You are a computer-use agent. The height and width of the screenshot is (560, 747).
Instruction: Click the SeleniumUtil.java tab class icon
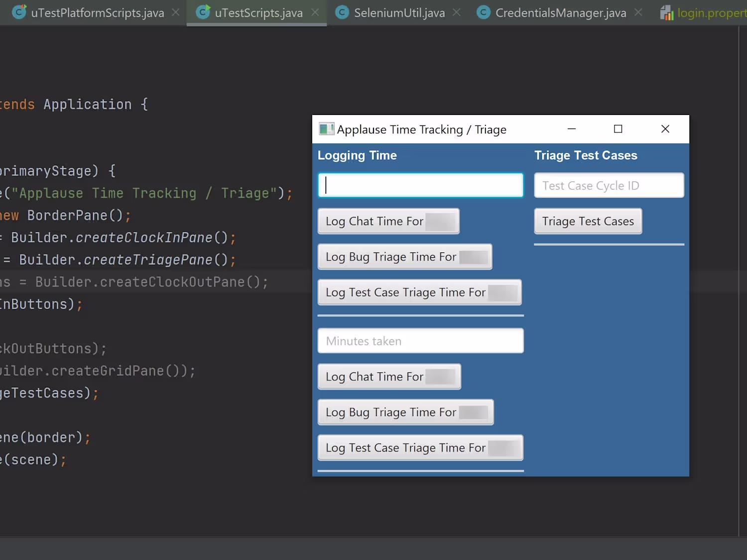342,12
